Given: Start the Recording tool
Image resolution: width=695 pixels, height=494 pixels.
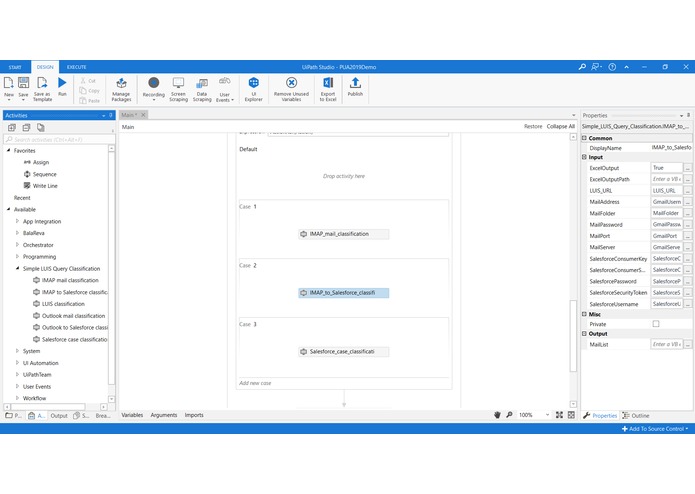Looking at the screenshot, I should click(x=153, y=83).
